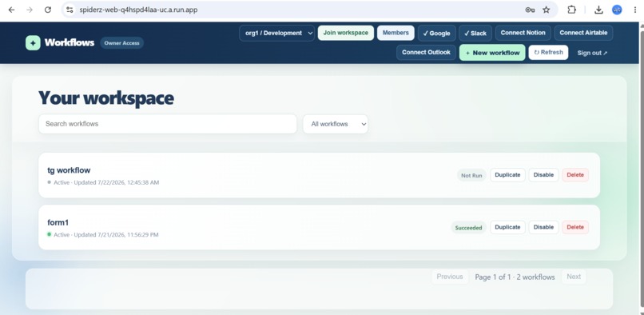The image size is (644, 315).
Task: Bookmark this page with star icon
Action: [547, 10]
